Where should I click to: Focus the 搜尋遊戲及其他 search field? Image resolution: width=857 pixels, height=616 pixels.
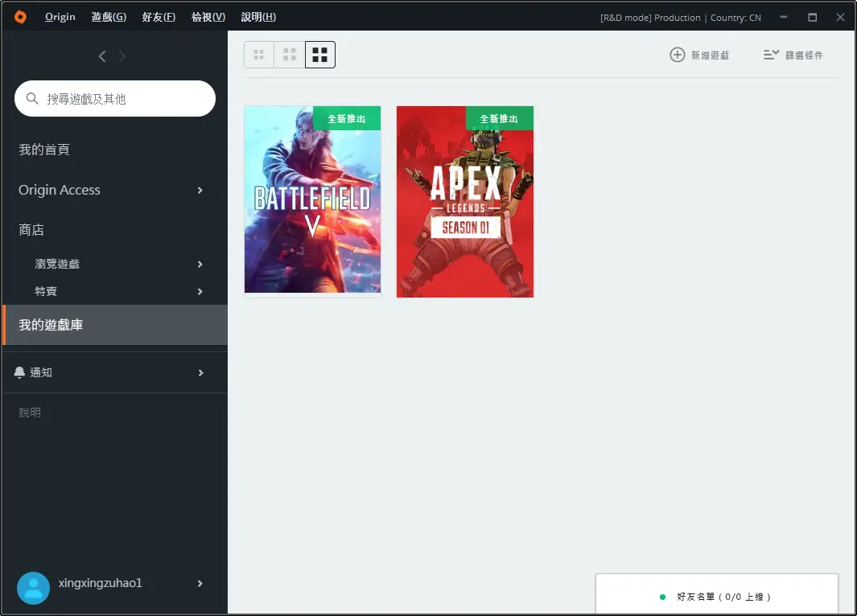[115, 98]
